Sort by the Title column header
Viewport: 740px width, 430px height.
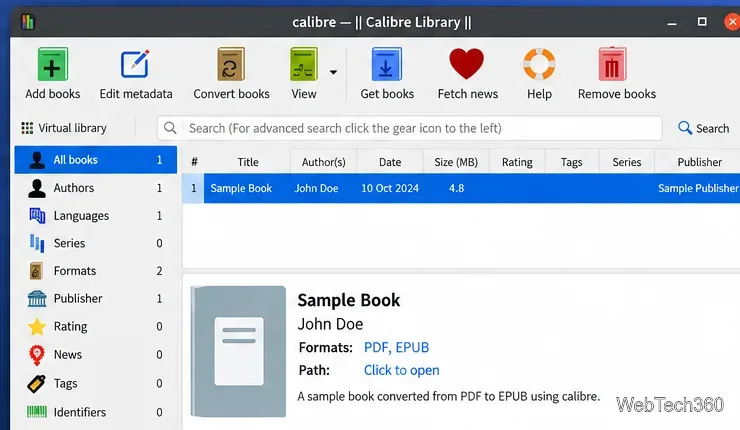[x=248, y=162]
